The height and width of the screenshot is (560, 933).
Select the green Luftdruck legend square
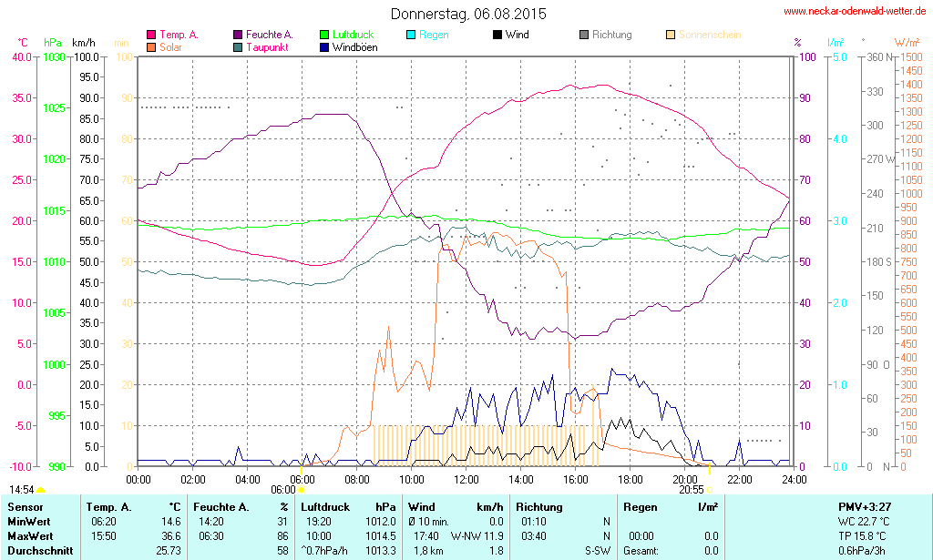coord(325,35)
